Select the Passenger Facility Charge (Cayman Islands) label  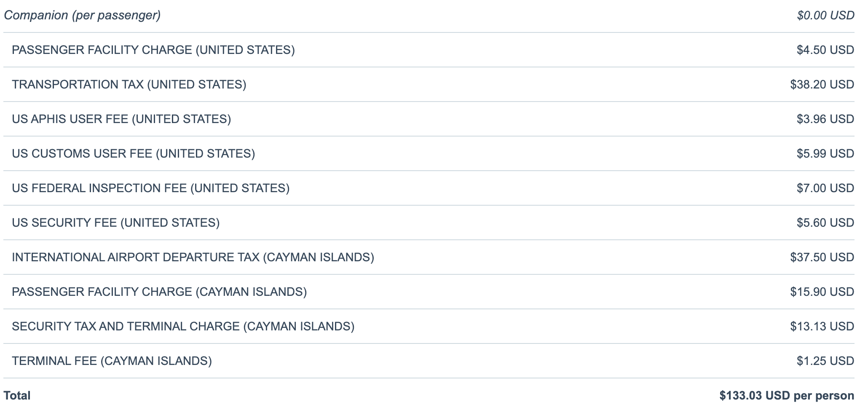(x=159, y=292)
